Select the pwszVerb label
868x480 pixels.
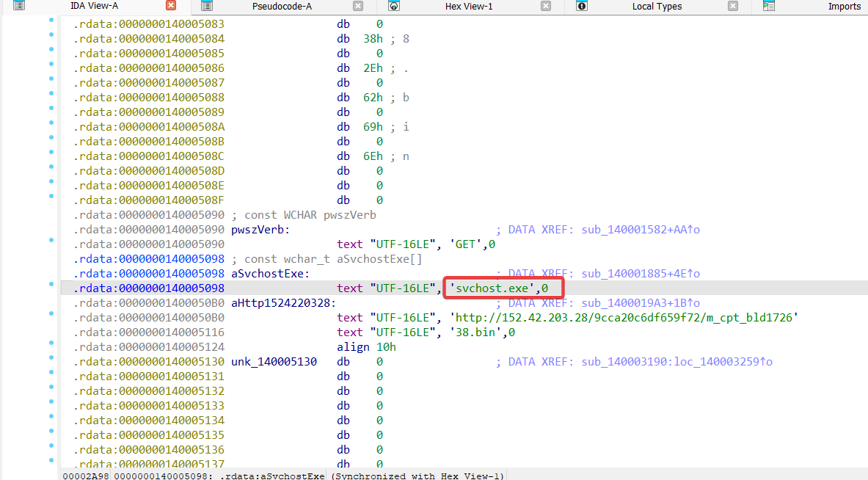(x=260, y=229)
